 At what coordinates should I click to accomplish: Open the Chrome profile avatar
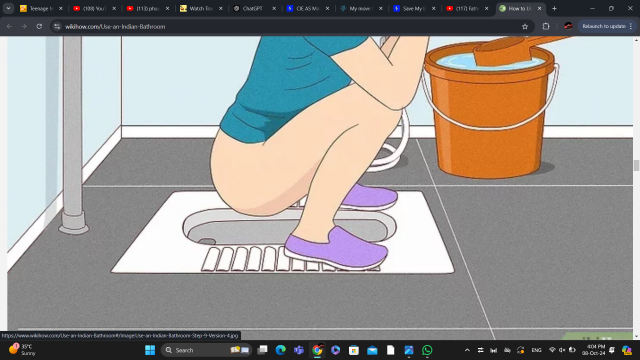pos(568,26)
